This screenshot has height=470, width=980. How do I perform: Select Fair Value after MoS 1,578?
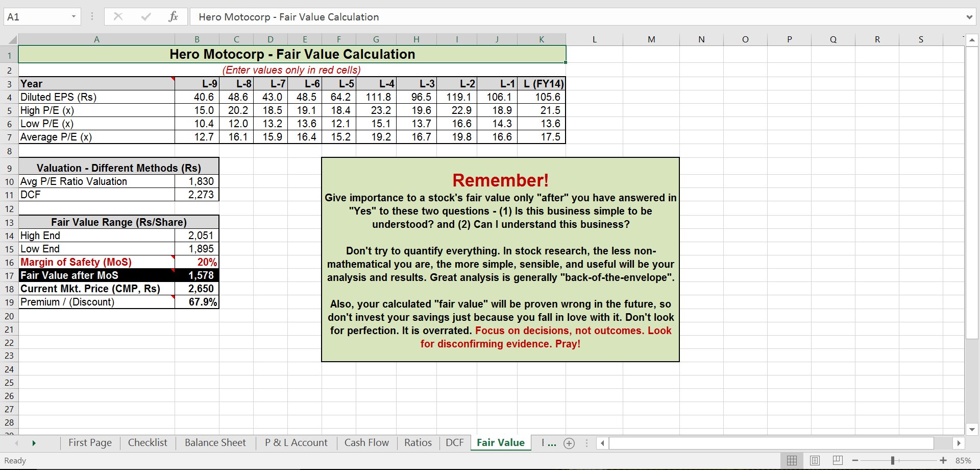[197, 275]
